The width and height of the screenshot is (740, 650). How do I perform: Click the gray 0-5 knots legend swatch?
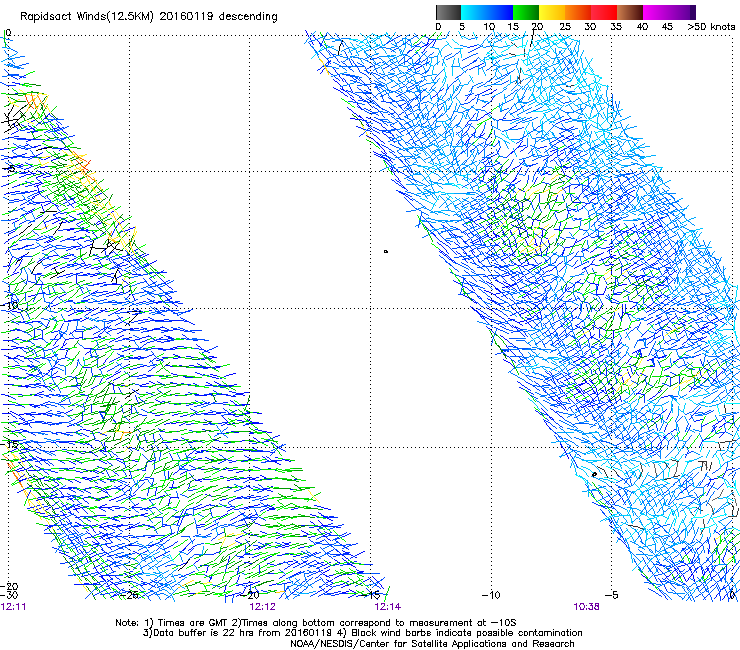(x=448, y=12)
